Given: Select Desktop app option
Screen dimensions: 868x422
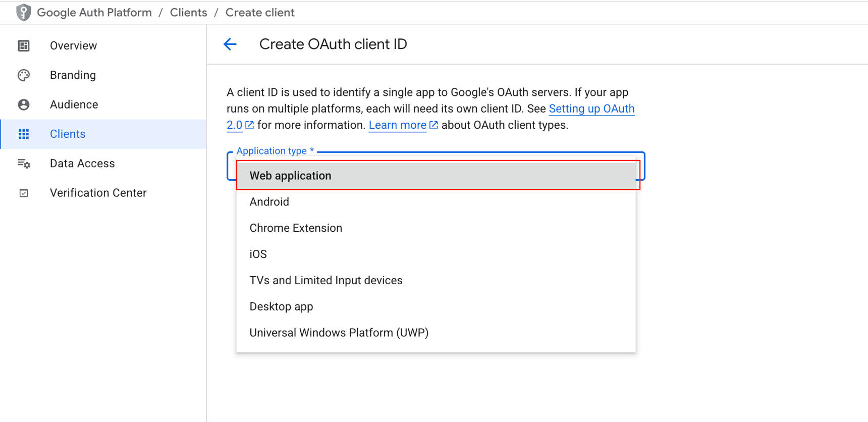Looking at the screenshot, I should tap(281, 307).
